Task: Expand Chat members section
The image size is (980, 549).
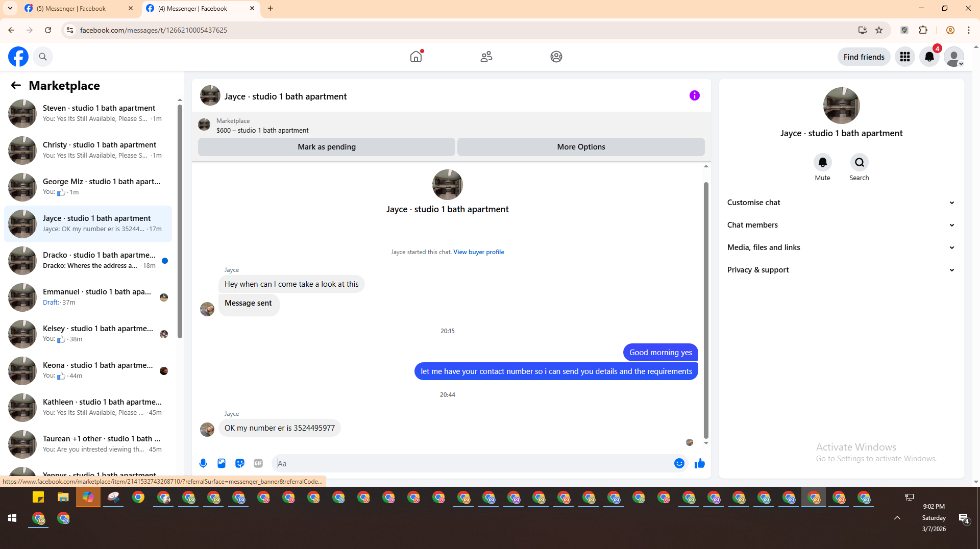Action: [841, 225]
